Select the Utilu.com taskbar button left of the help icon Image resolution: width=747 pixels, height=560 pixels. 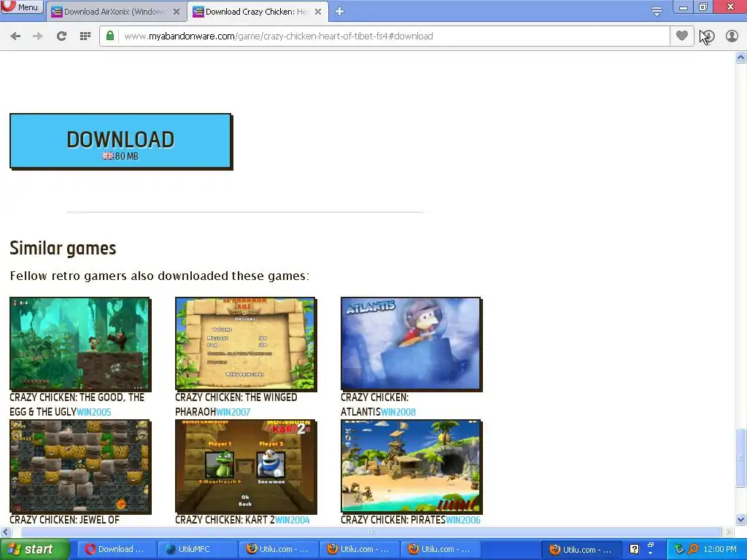coord(581,549)
